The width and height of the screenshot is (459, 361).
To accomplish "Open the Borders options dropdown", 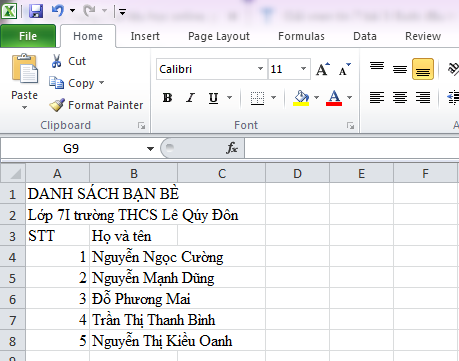I will pos(274,98).
